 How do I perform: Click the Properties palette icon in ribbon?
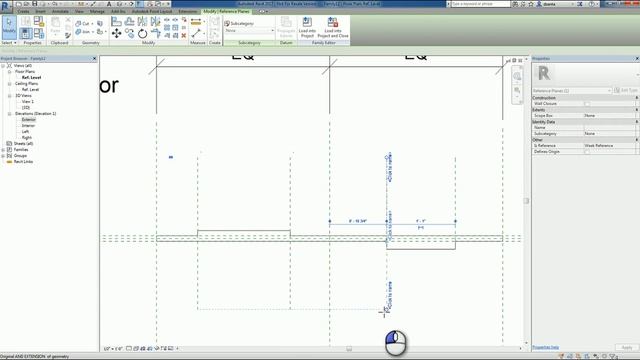(26, 33)
